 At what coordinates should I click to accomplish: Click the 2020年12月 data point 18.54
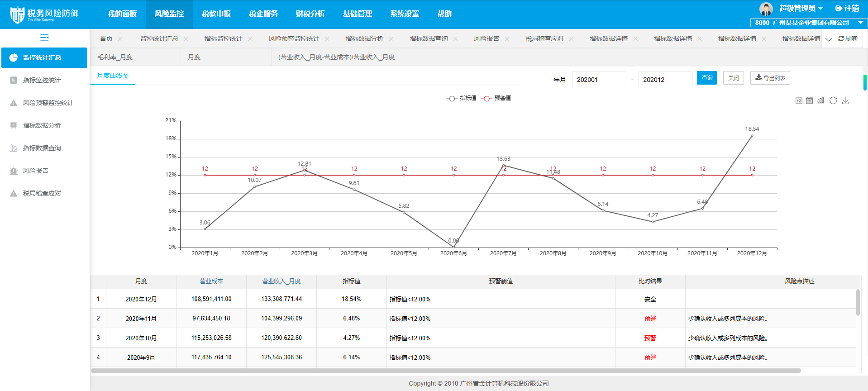point(752,135)
